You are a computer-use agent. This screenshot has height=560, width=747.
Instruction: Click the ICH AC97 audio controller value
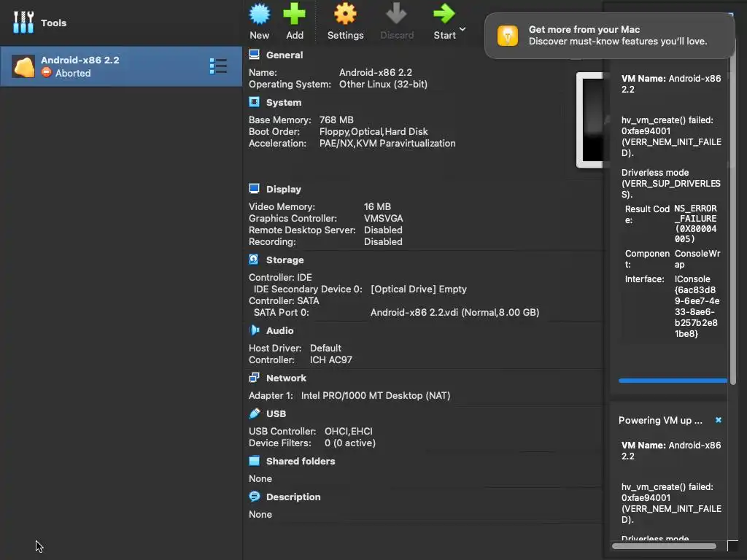coord(331,360)
